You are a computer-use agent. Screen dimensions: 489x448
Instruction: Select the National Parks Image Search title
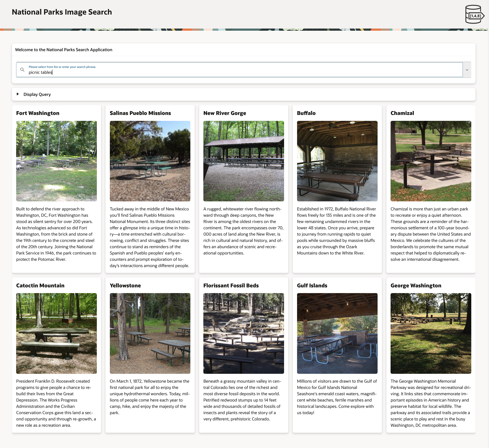point(62,12)
